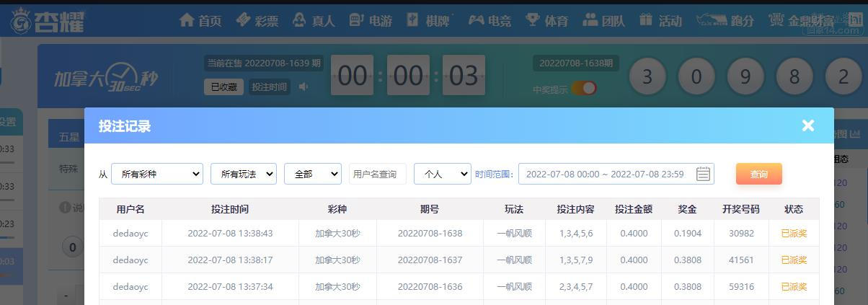This screenshot has height=305, width=868.
Task: Open the 体育 trophy menu
Action: pos(546,20)
